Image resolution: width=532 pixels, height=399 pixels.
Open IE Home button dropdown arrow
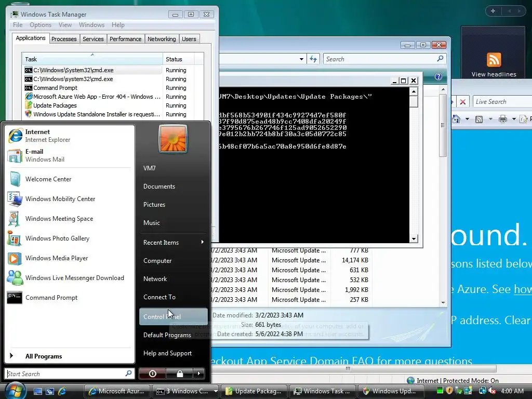tap(467, 119)
